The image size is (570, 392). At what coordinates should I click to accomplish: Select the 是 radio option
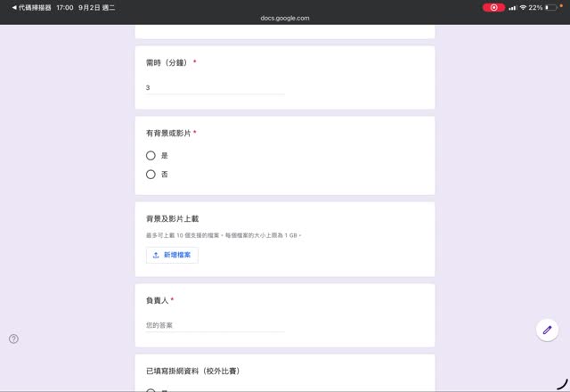151,155
